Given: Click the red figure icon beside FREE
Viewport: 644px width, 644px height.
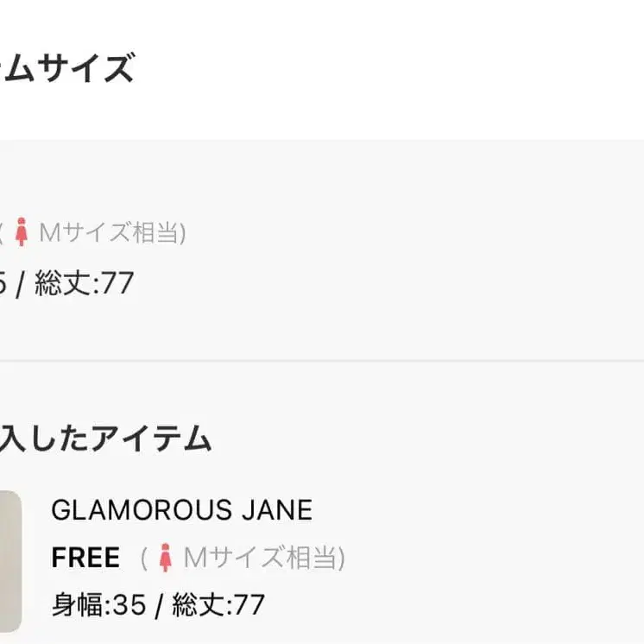Looking at the screenshot, I should pos(165,559).
